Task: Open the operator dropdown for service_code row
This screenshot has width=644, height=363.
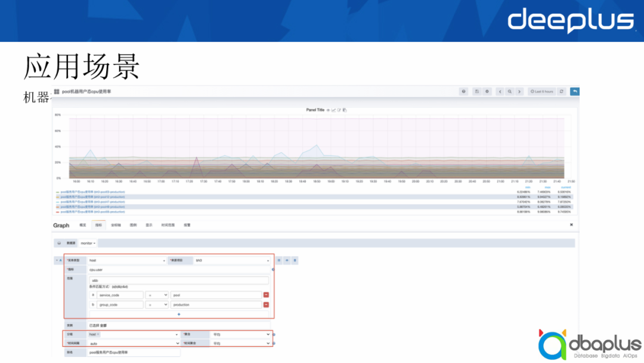Action: (x=157, y=295)
